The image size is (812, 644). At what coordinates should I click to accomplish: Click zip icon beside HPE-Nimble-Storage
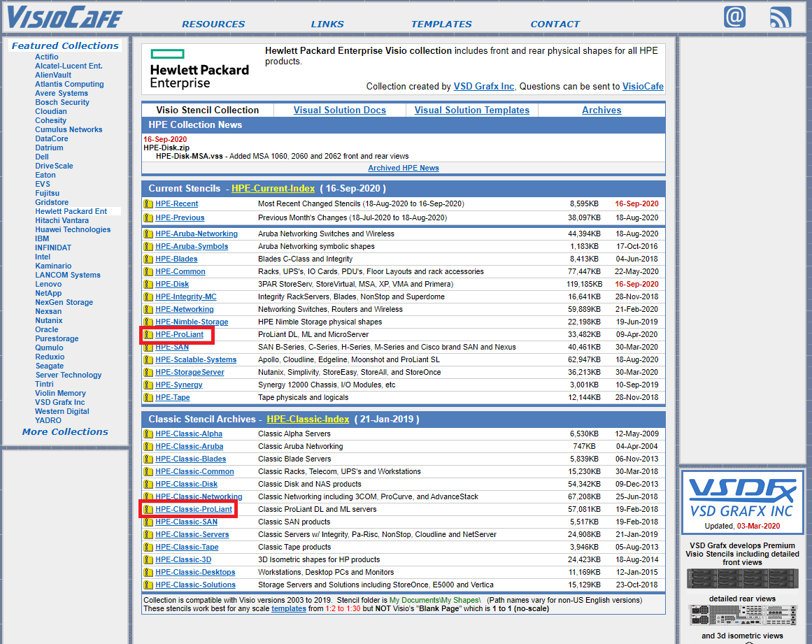[x=148, y=322]
